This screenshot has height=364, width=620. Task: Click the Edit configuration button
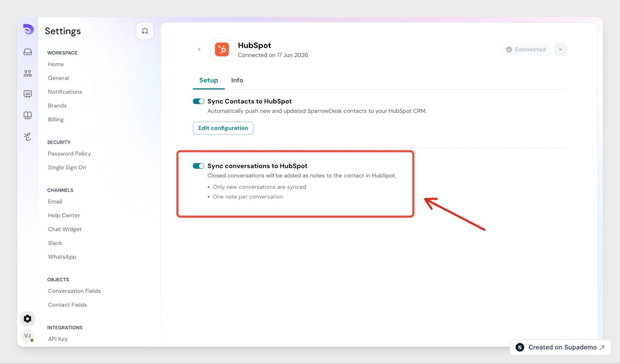223,128
